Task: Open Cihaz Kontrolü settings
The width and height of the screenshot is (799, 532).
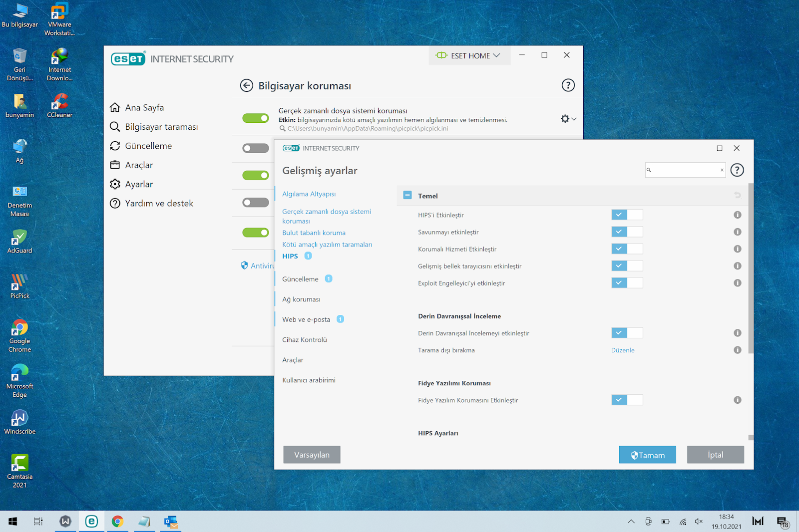Action: [304, 340]
